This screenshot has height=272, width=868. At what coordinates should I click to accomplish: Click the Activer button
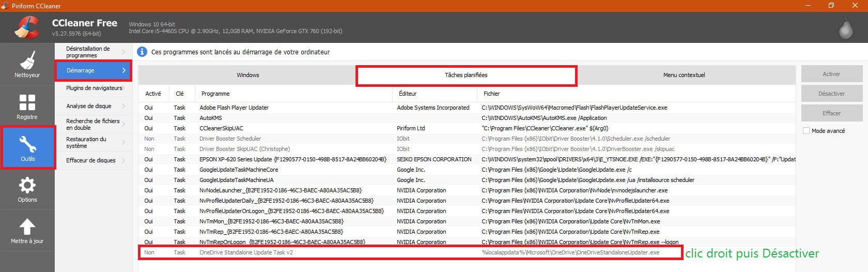pyautogui.click(x=831, y=74)
